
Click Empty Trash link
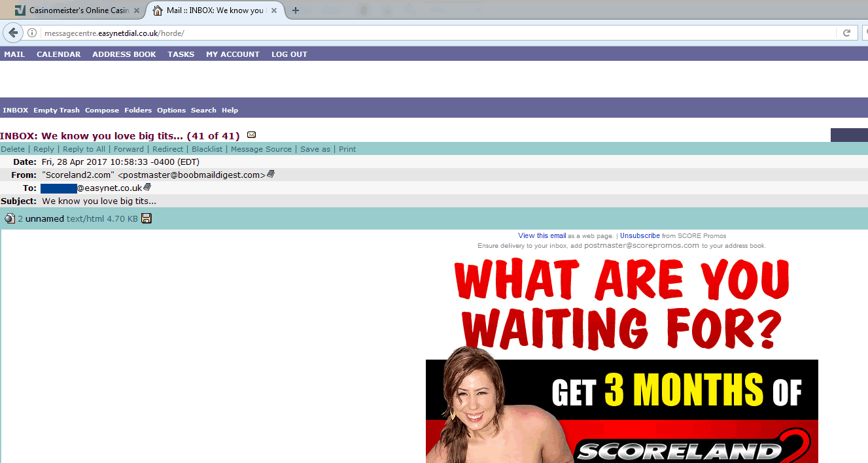coord(56,110)
